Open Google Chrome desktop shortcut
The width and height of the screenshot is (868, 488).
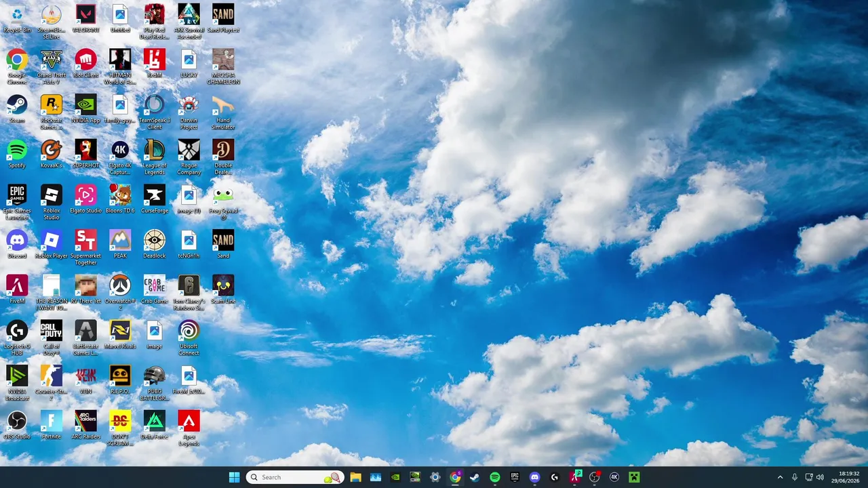(x=17, y=67)
